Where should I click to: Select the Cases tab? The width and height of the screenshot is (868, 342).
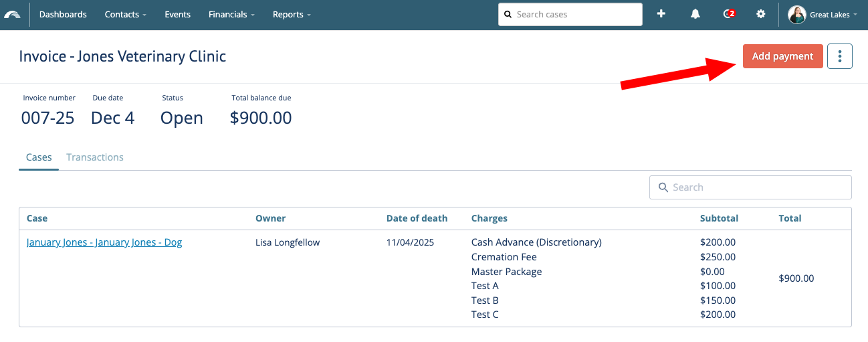tap(39, 157)
